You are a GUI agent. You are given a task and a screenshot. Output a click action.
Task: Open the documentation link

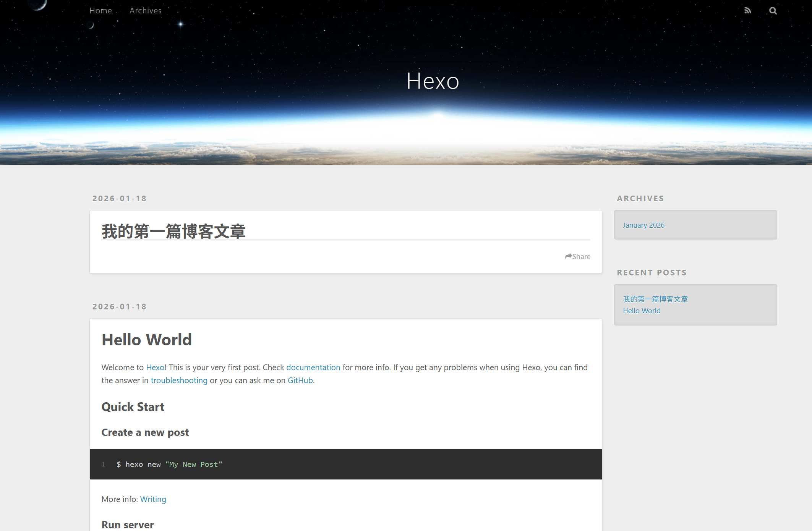(313, 367)
